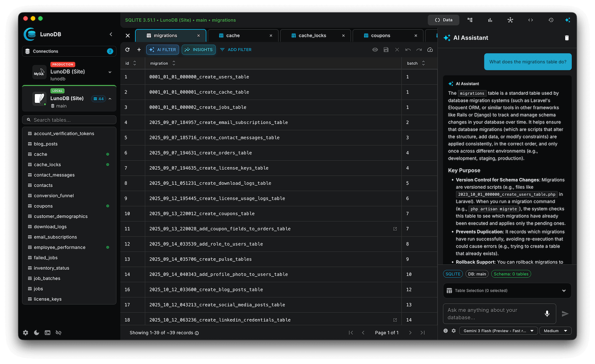Click the Connections header button
This screenshot has width=595, height=364.
pos(69,51)
